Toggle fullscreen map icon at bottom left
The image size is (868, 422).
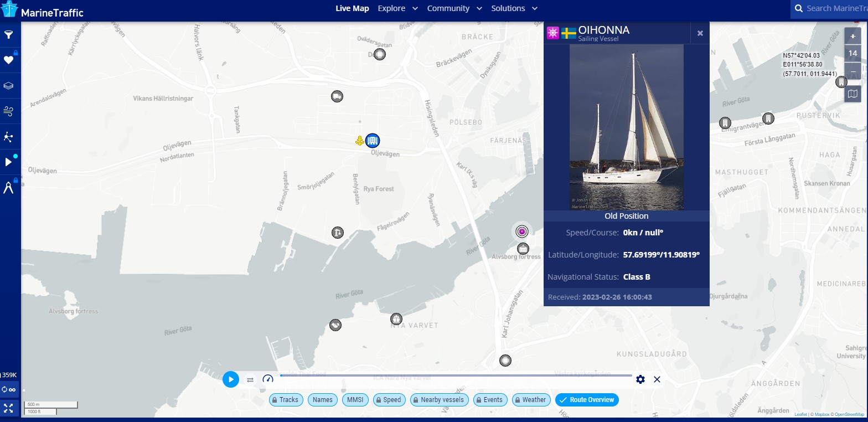click(9, 409)
